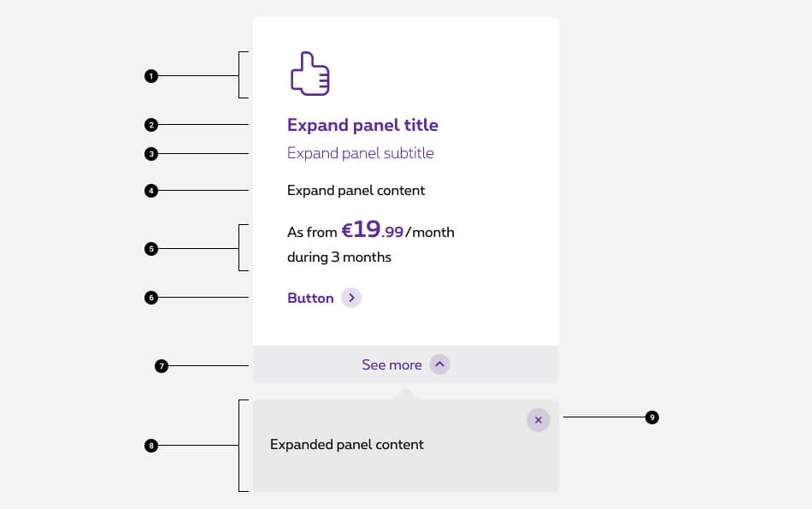Close the expanded panel with the X icon
Screen dimensions: 812x509
click(x=538, y=420)
